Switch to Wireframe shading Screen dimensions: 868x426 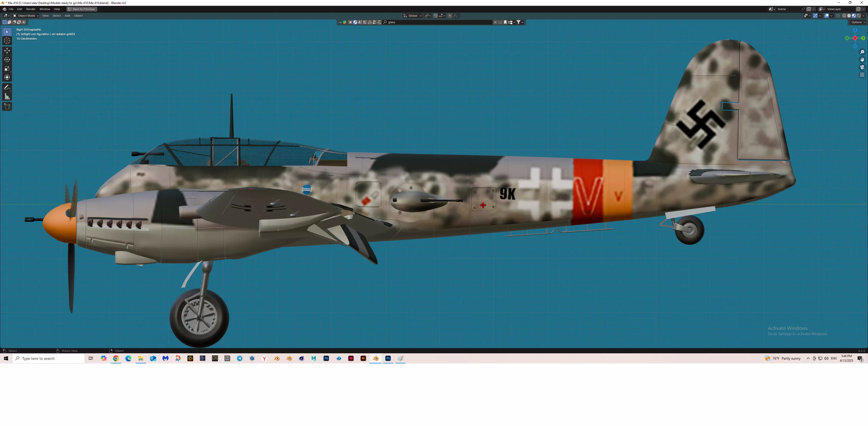pos(845,15)
